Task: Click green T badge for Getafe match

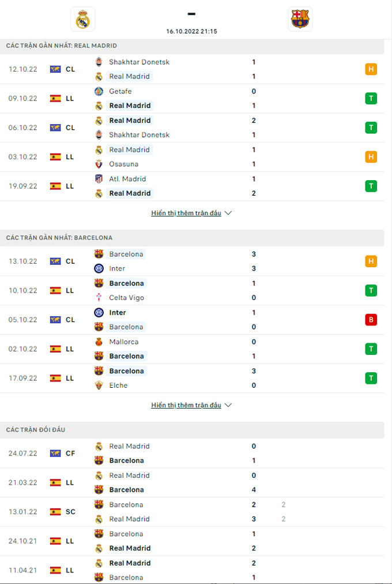Action: point(371,98)
